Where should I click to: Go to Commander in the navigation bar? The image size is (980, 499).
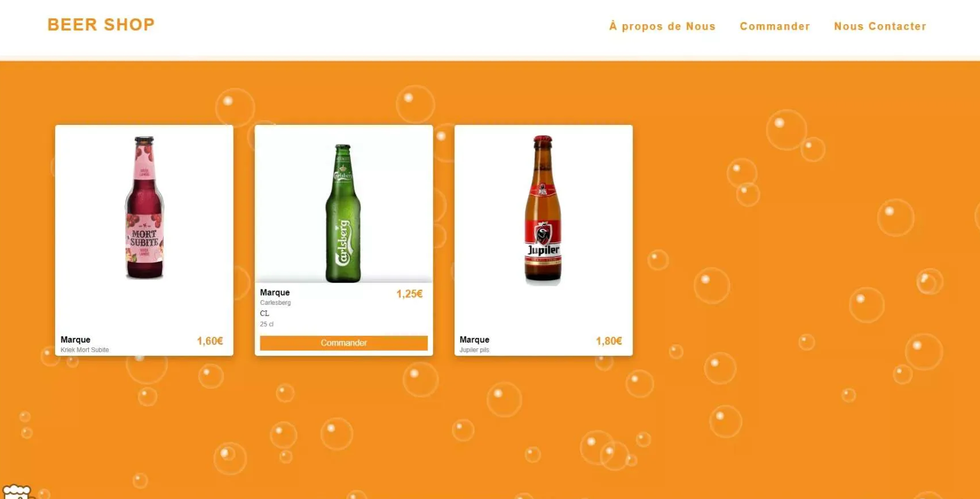pyautogui.click(x=774, y=26)
